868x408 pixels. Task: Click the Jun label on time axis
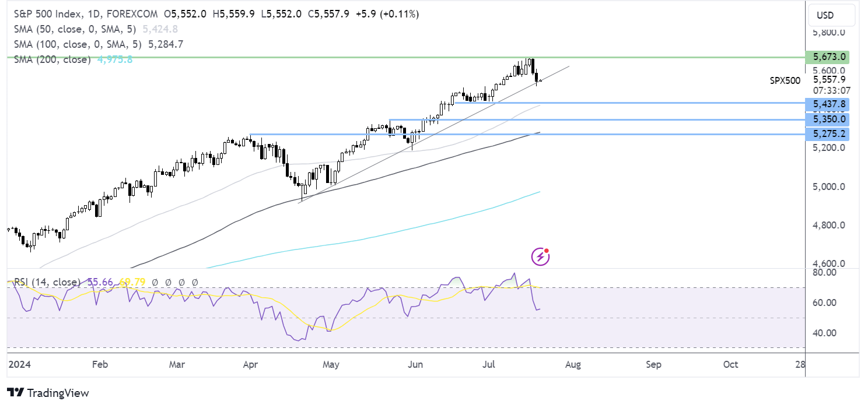[x=416, y=364]
